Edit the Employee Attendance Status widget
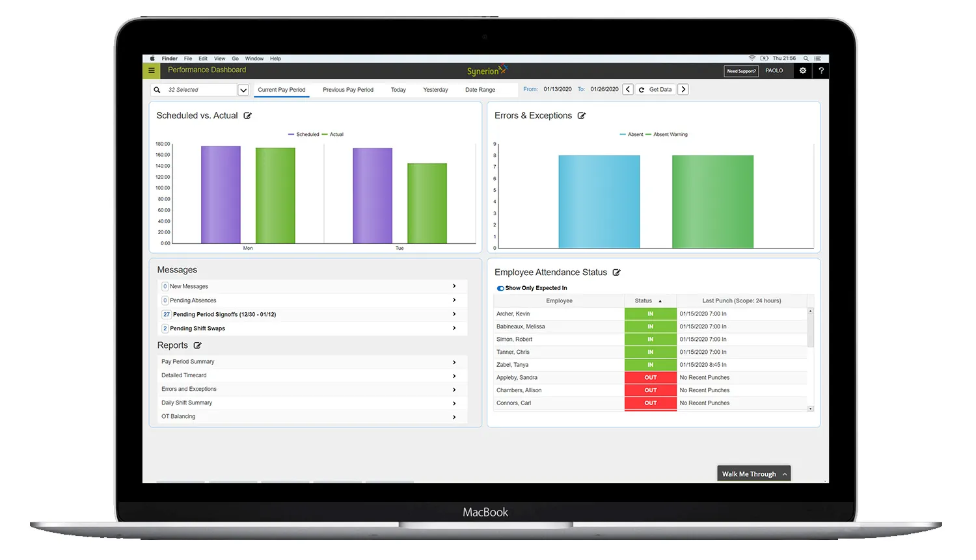 (617, 273)
